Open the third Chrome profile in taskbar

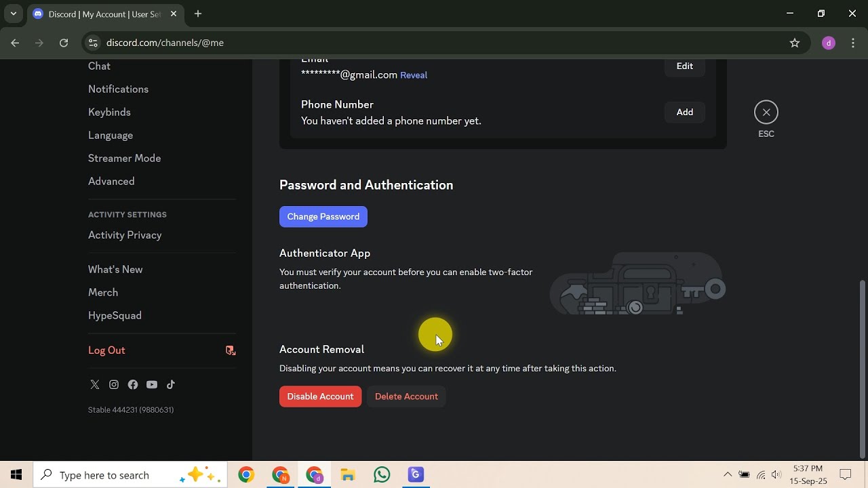point(314,474)
